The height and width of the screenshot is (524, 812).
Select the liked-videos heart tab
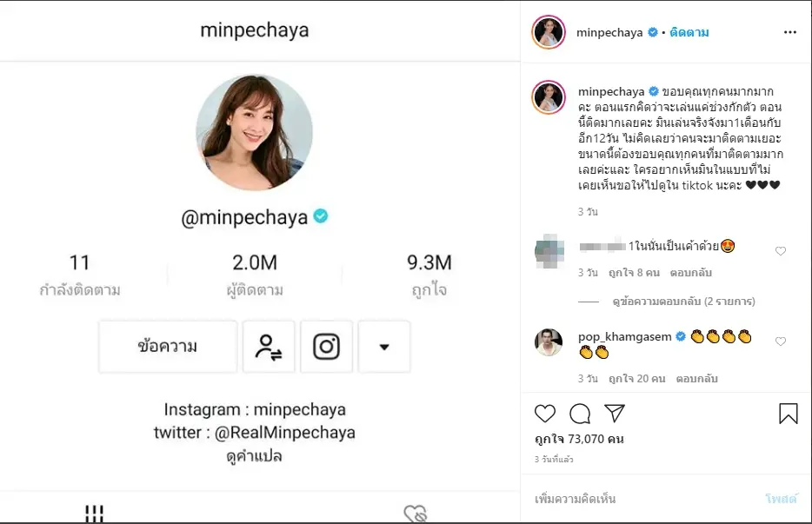pyautogui.click(x=416, y=514)
